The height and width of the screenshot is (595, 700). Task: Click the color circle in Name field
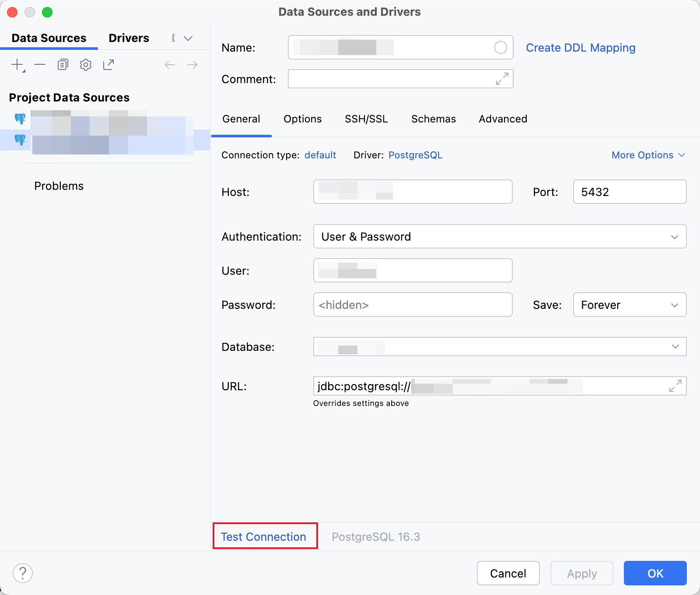click(x=500, y=47)
